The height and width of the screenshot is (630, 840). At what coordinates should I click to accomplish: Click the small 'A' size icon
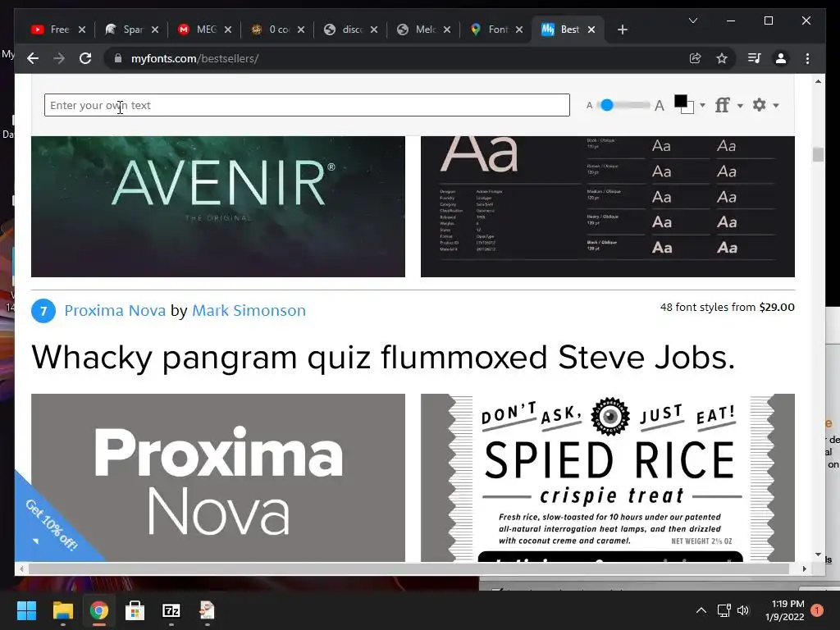[589, 106]
